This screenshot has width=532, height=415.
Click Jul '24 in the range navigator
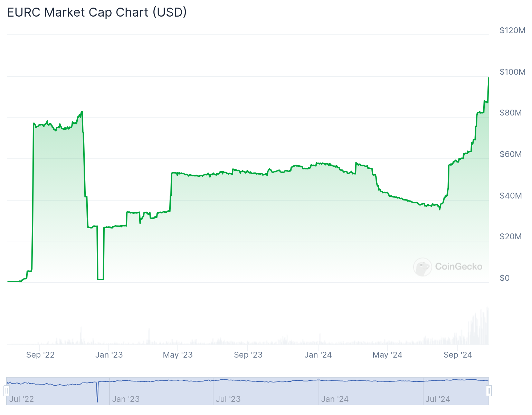pos(438,399)
